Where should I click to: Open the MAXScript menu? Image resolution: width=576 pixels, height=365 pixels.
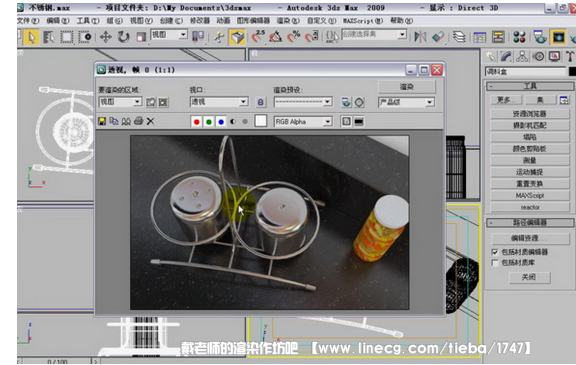click(x=363, y=21)
